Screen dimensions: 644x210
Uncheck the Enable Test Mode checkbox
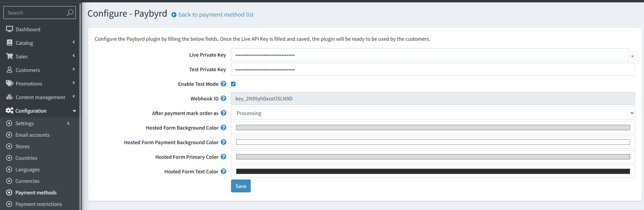[x=233, y=84]
